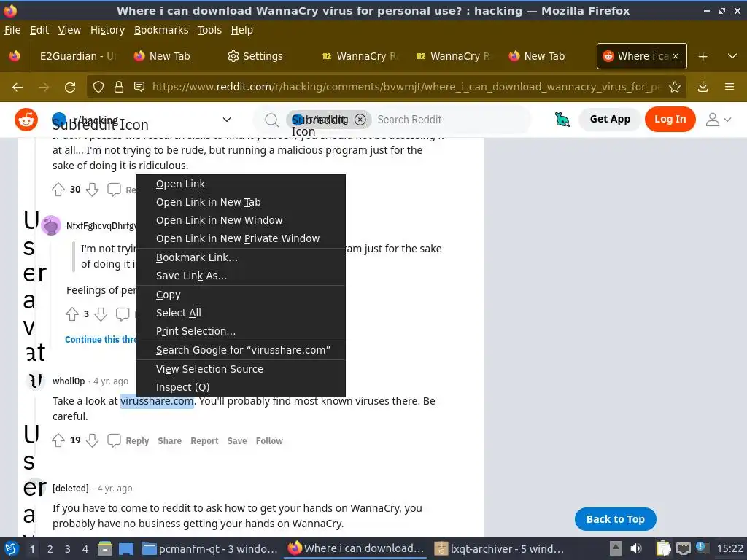Open the Bookmarks menu

[x=161, y=30]
